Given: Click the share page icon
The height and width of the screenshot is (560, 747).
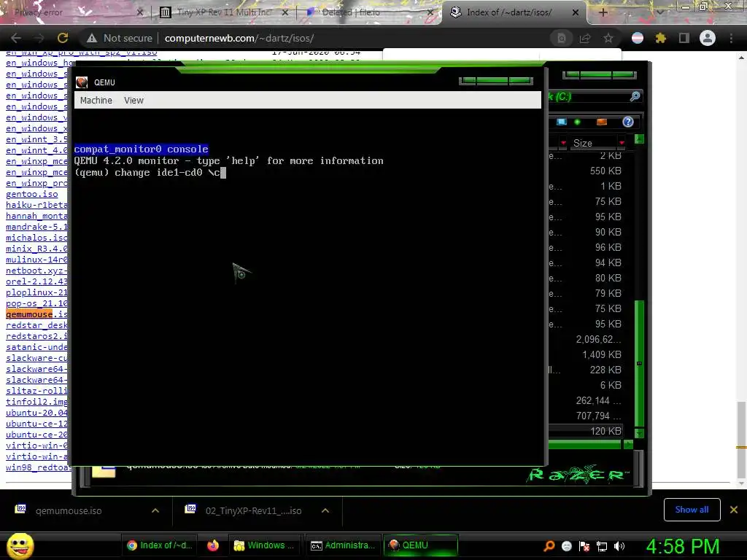Looking at the screenshot, I should click(x=585, y=38).
